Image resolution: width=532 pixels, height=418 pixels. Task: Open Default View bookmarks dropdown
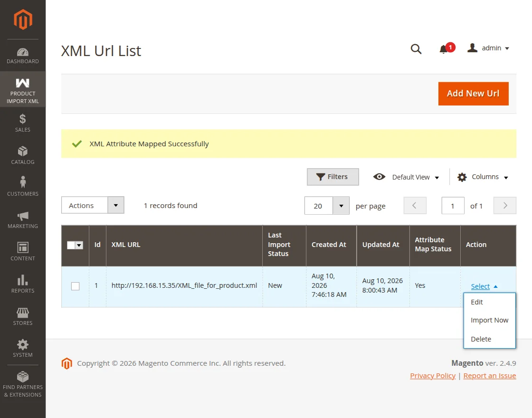pyautogui.click(x=406, y=177)
